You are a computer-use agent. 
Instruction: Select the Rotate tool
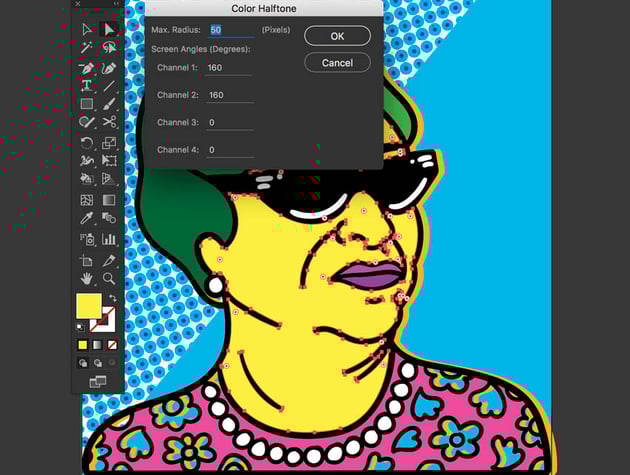pos(87,143)
